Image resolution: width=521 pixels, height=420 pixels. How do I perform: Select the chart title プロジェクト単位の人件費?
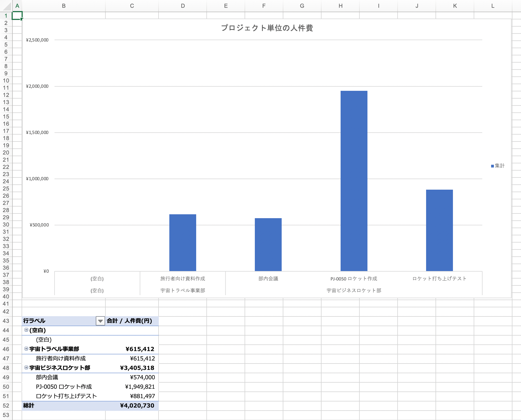coord(267,28)
